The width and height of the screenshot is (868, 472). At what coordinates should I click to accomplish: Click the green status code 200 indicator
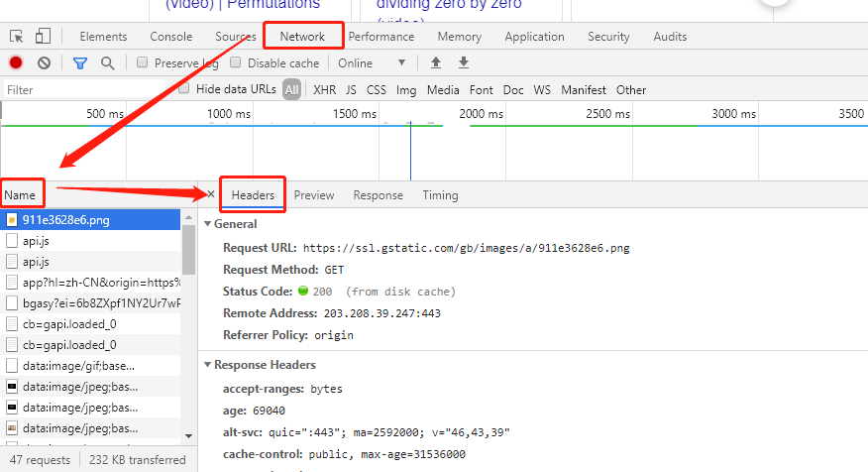click(x=303, y=291)
